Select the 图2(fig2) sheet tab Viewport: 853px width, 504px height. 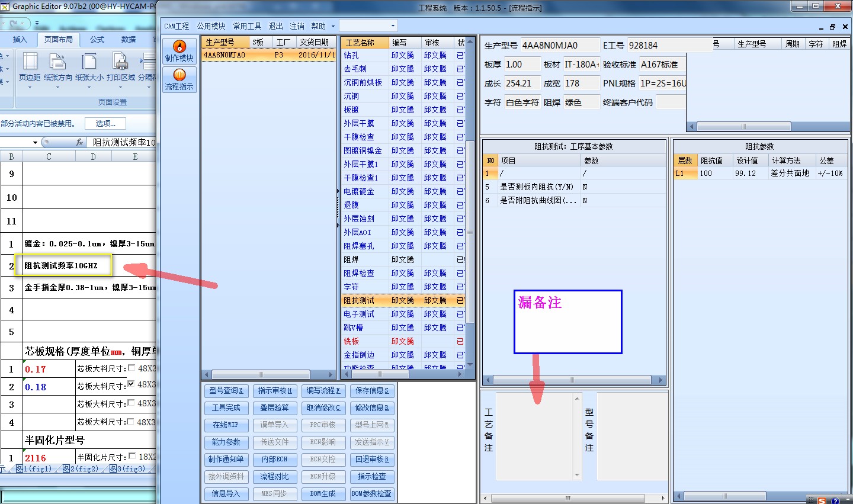coord(80,469)
